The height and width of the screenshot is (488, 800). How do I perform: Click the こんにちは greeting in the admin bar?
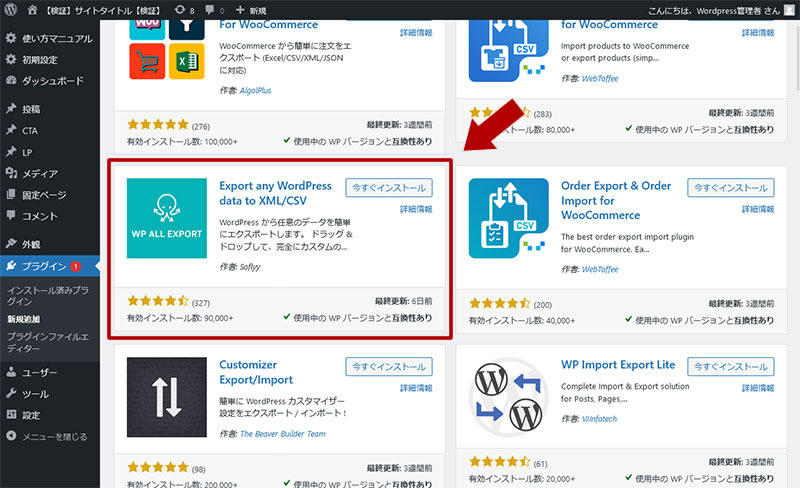pos(714,11)
